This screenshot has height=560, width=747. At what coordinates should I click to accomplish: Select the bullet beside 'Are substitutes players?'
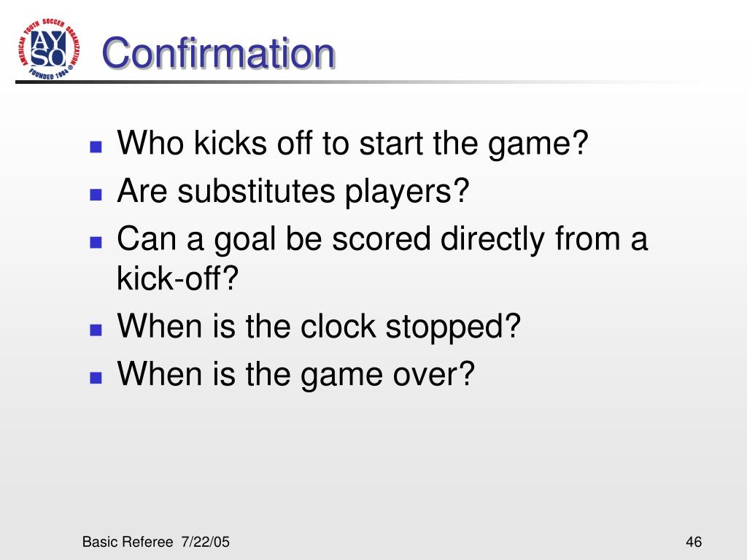click(96, 194)
